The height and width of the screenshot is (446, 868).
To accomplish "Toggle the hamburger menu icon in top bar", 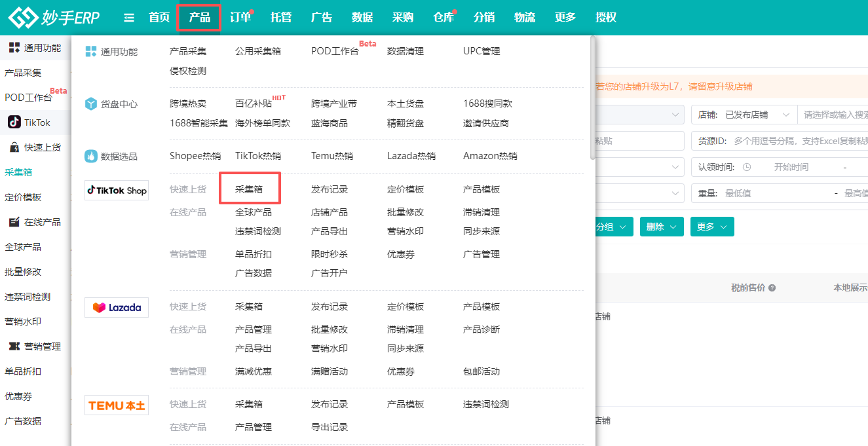I will click(129, 18).
